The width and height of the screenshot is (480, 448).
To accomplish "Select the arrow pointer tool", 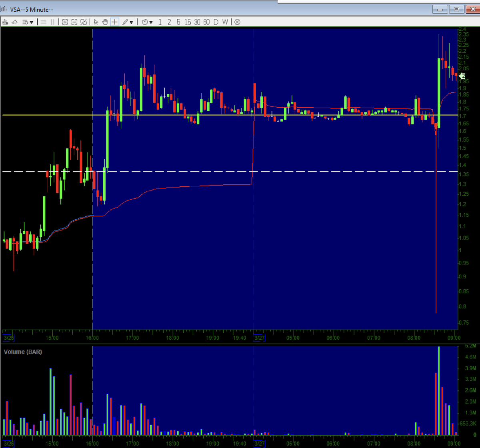I will coord(96,22).
